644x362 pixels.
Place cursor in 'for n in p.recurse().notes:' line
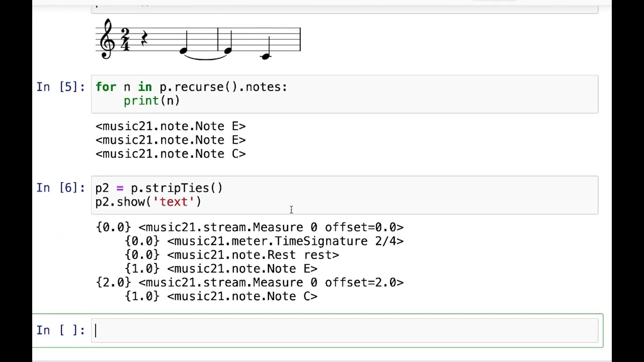click(x=191, y=87)
